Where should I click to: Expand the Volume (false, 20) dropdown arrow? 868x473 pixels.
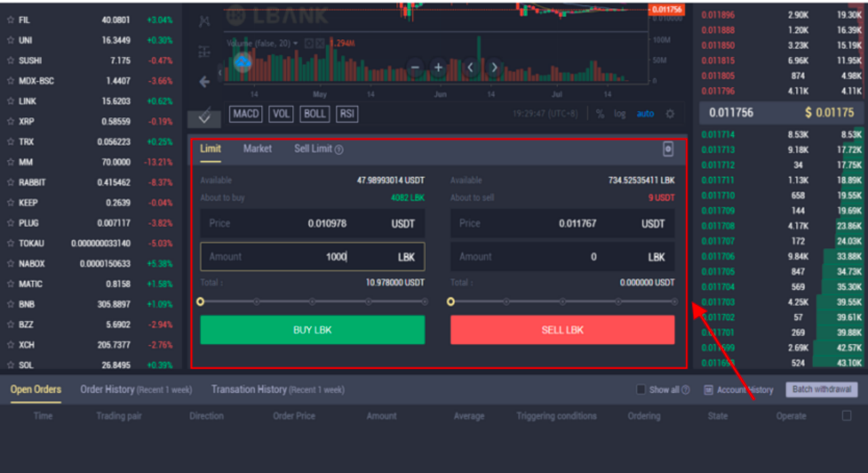(295, 43)
